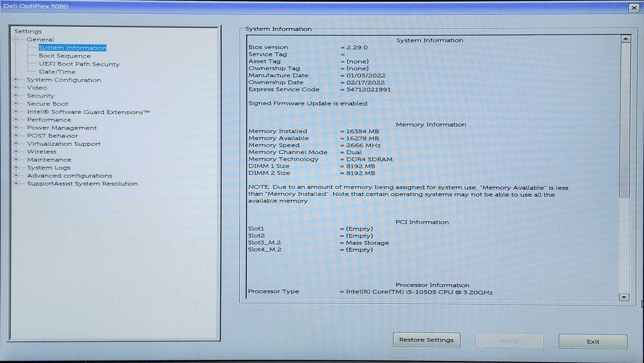Click the Restore Settings button

(426, 340)
